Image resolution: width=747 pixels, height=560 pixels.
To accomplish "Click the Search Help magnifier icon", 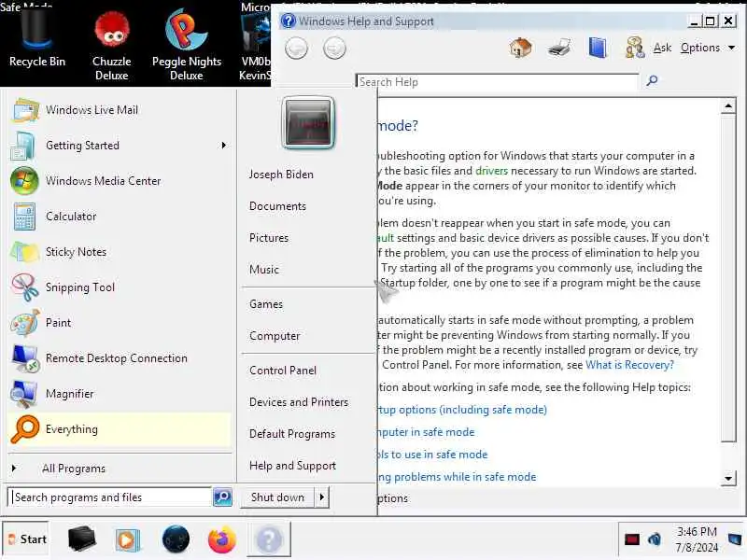I will [652, 81].
